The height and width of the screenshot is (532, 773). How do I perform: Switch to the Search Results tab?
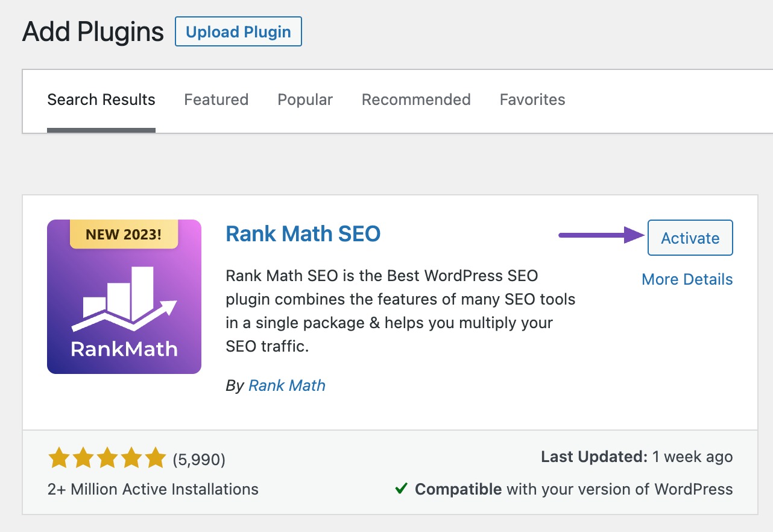point(101,100)
